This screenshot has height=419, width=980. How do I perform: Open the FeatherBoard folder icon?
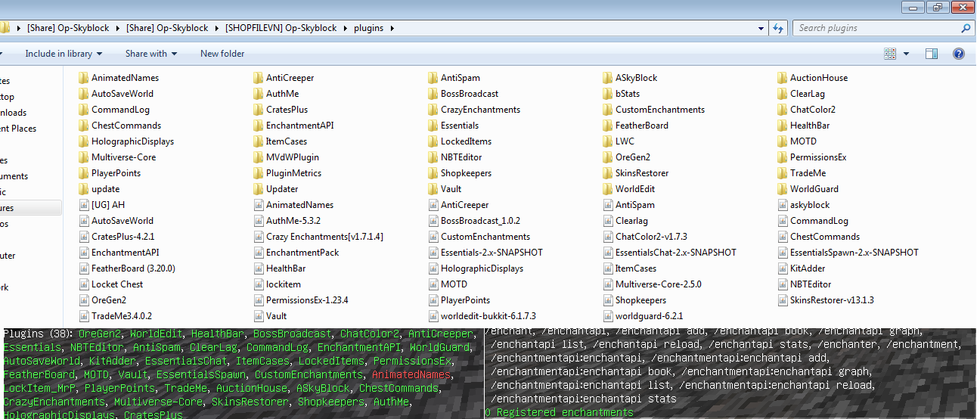coord(607,126)
